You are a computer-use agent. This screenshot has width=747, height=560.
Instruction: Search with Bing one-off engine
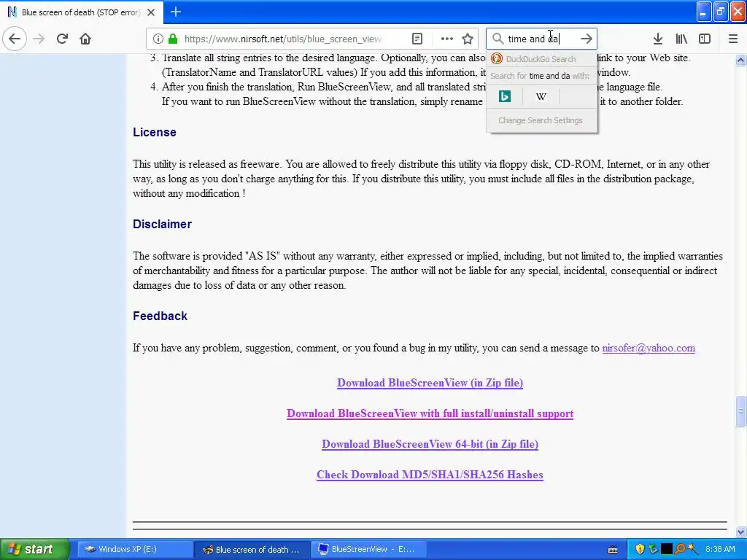tap(505, 97)
